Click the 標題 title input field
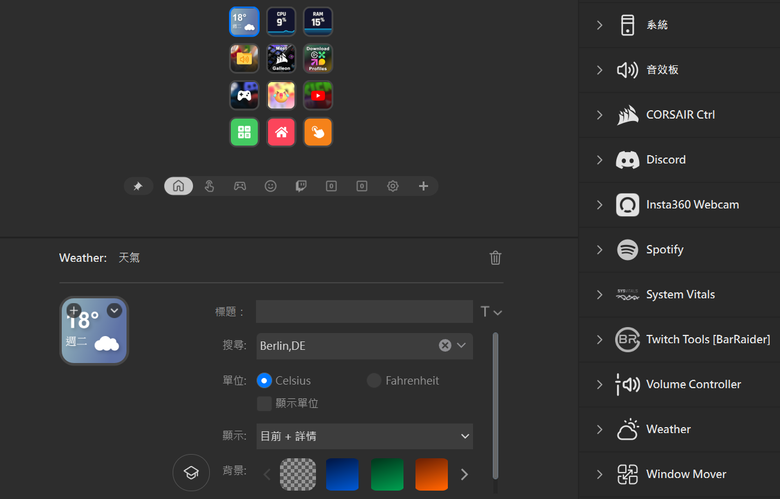This screenshot has height=499, width=780. 365,312
